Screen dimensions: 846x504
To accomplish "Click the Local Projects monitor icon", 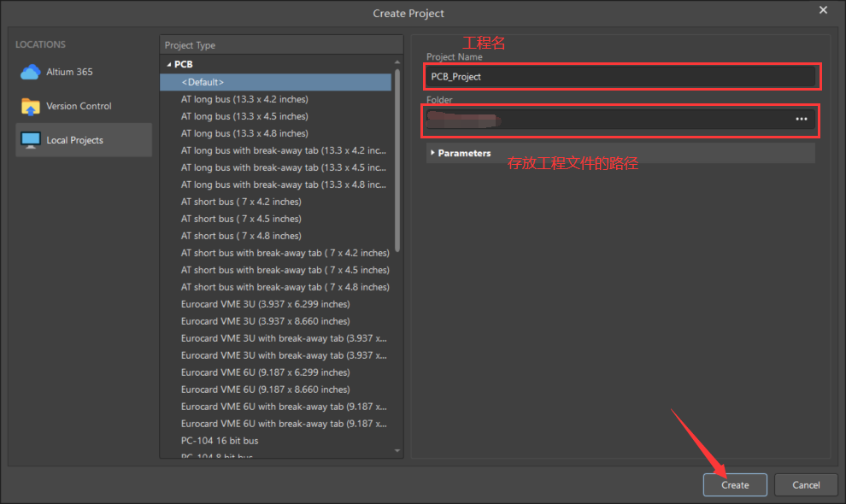I will 30,140.
